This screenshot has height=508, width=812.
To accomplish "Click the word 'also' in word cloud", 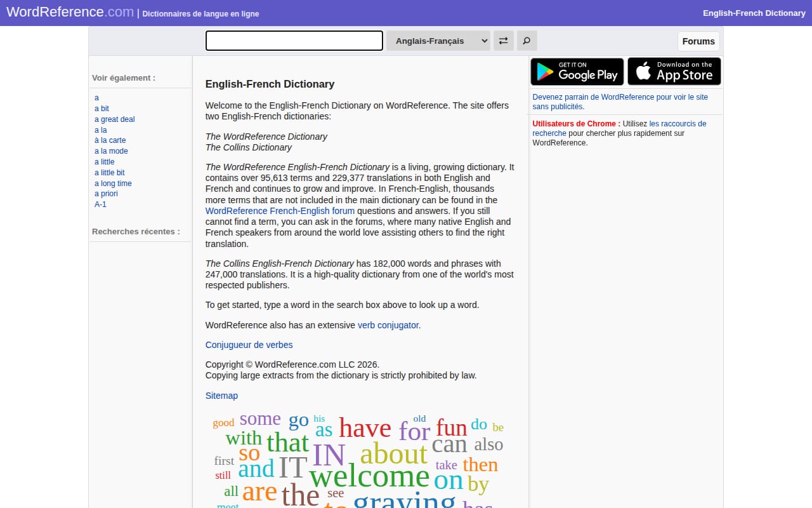I will [488, 444].
